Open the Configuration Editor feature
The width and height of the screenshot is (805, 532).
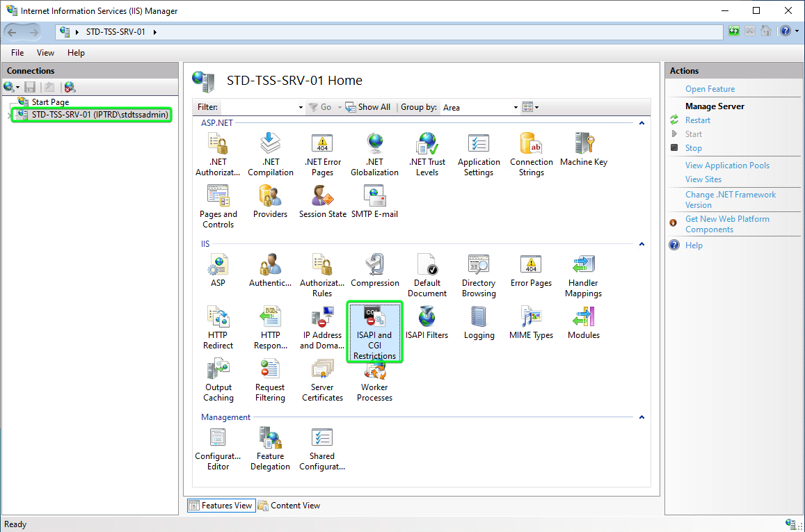(218, 449)
